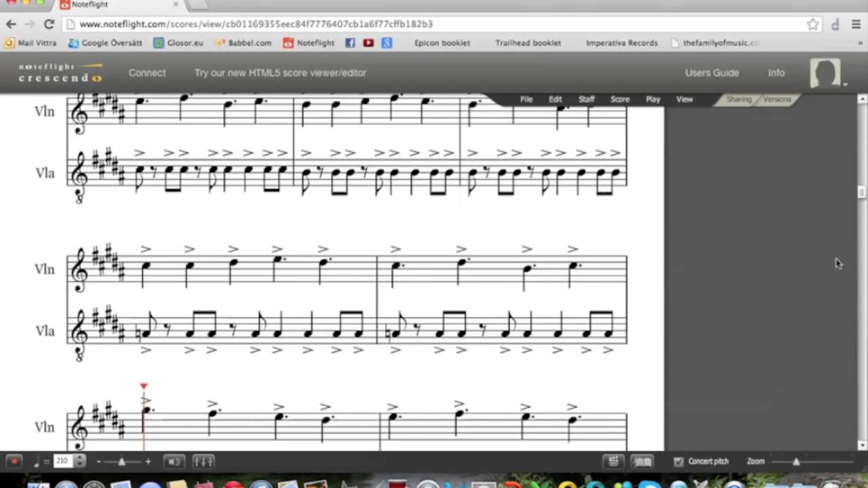The image size is (868, 488).
Task: Open the Noteflight bookmark
Action: (x=309, y=43)
